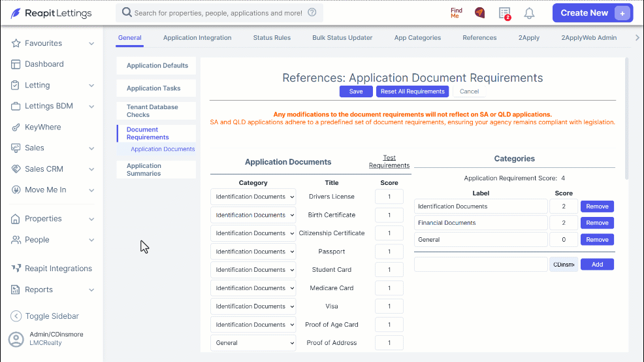Expand the Reports chevron
The image size is (644, 362).
(x=91, y=290)
